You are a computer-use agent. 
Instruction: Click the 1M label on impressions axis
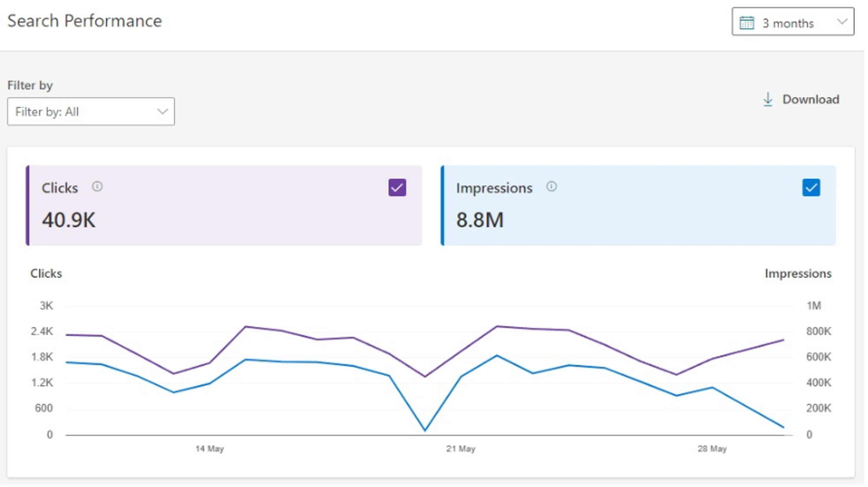click(814, 306)
